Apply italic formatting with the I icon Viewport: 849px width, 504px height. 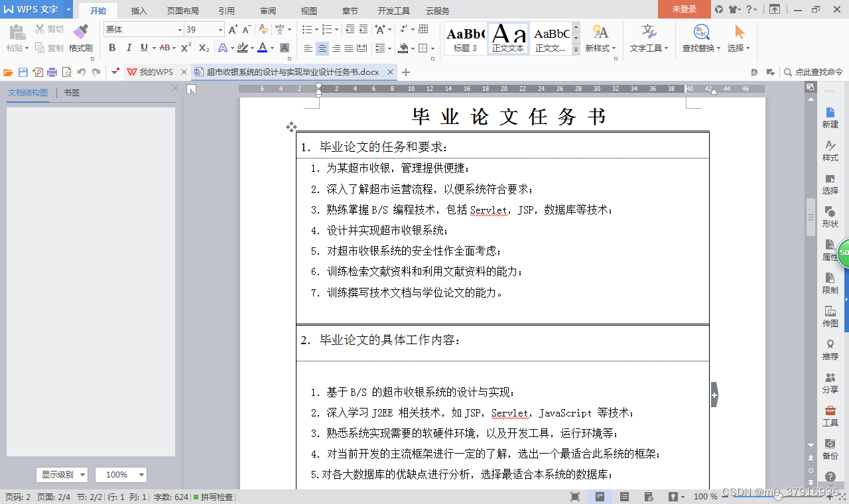129,48
